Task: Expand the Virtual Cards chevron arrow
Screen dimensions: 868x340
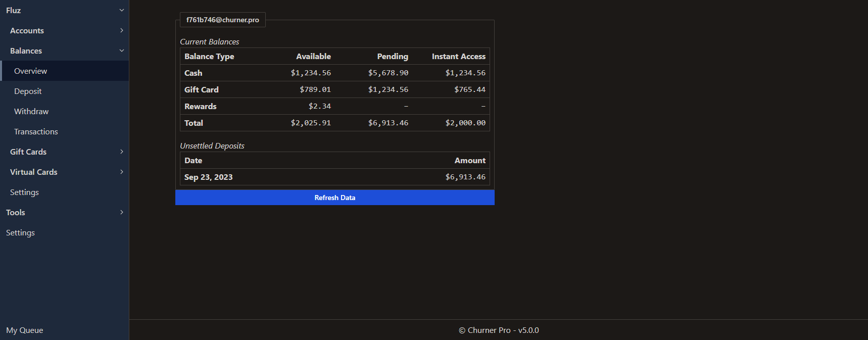Action: coord(121,172)
